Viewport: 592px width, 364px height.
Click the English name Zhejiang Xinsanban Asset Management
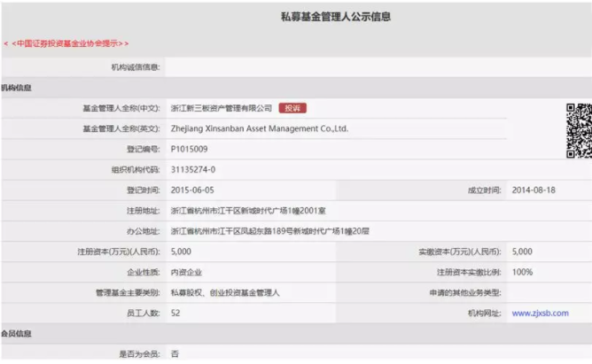coord(259,128)
